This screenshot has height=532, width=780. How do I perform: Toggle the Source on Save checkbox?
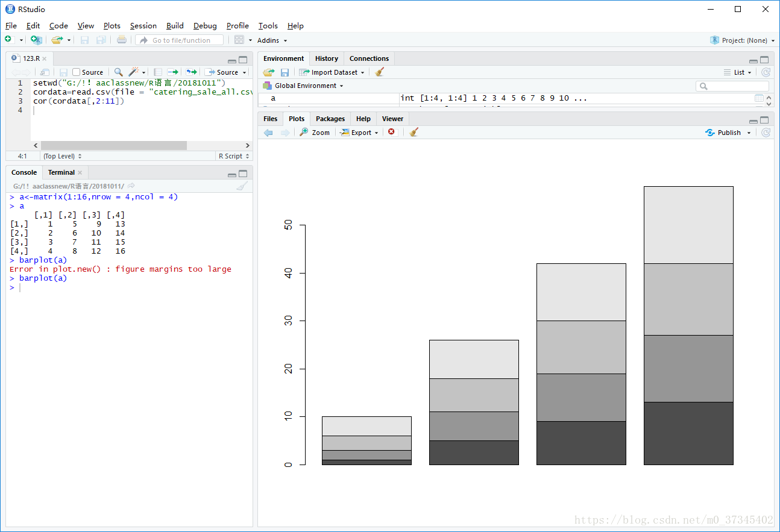coord(76,72)
